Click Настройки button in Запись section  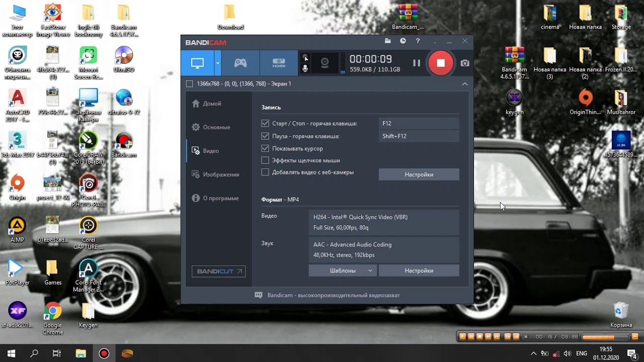click(419, 174)
